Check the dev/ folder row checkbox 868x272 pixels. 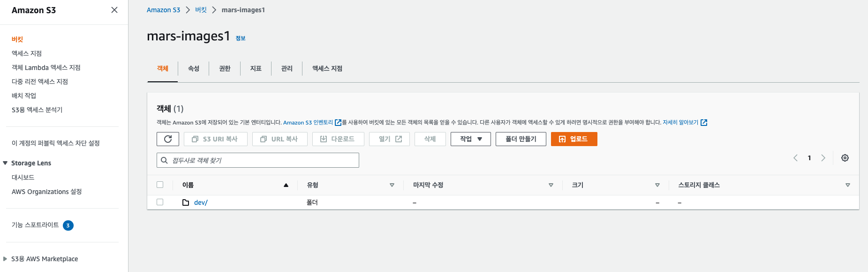(160, 202)
